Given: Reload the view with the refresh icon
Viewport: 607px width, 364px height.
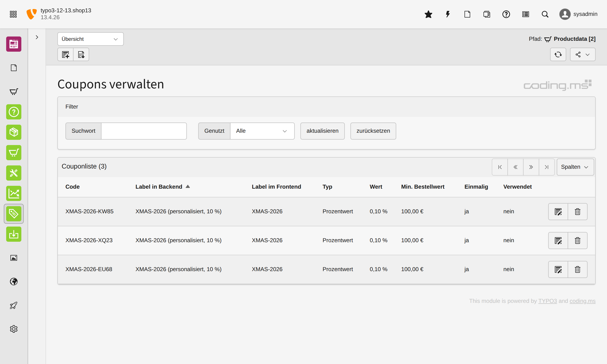Looking at the screenshot, I should point(558,54).
